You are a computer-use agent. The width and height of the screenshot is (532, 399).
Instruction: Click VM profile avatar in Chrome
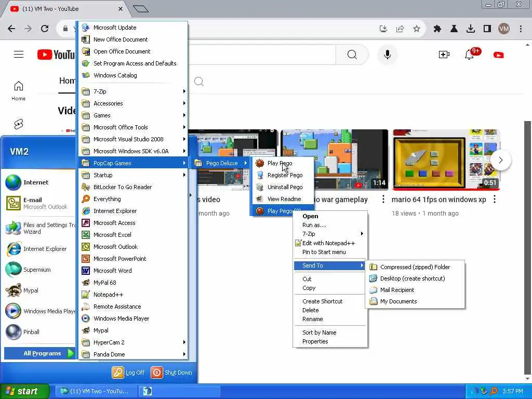(x=504, y=29)
